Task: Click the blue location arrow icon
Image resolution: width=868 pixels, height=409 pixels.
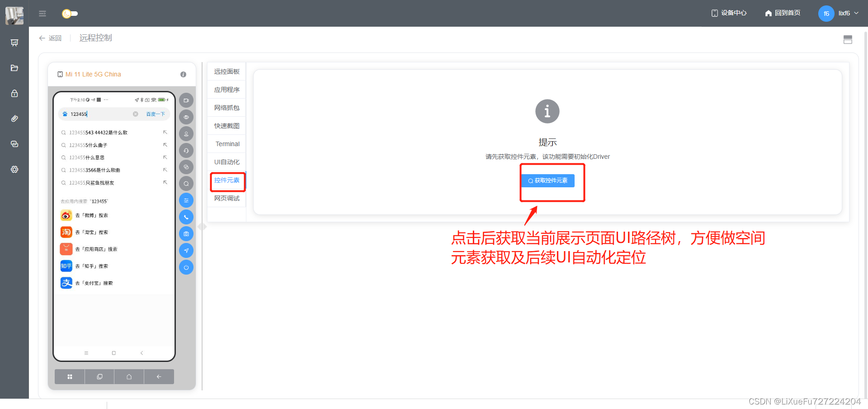Action: (186, 251)
